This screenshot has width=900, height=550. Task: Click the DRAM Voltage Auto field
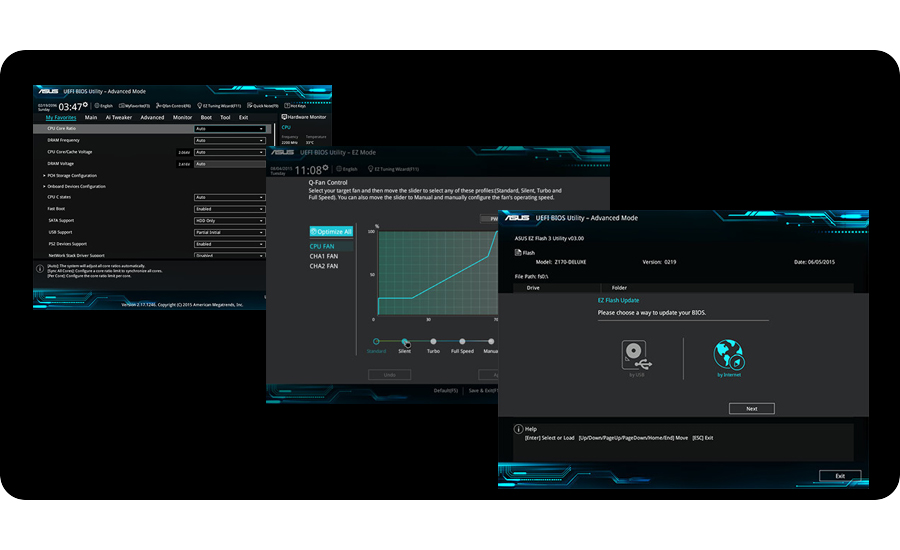click(x=230, y=164)
